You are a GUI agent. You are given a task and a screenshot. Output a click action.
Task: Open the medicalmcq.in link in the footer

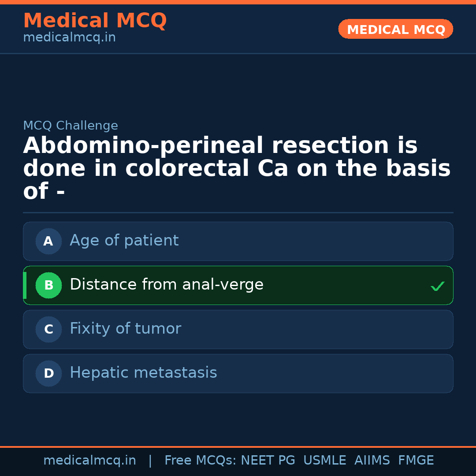tap(89, 461)
